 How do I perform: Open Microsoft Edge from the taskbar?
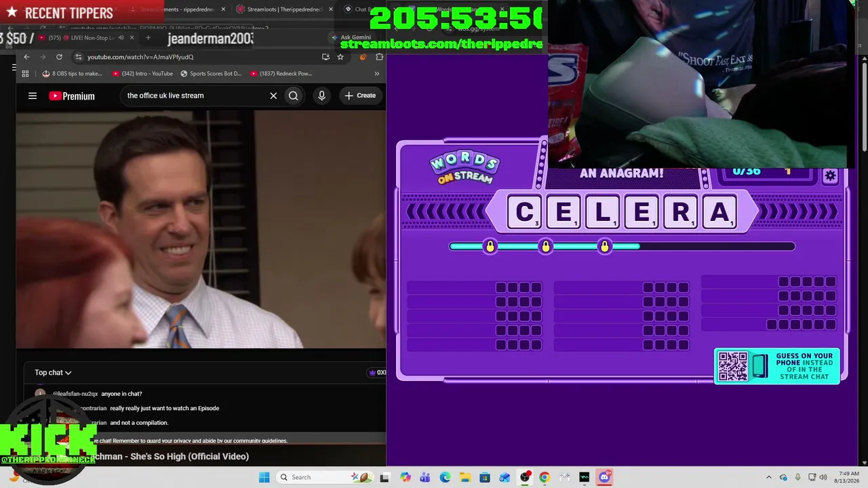pyautogui.click(x=445, y=477)
